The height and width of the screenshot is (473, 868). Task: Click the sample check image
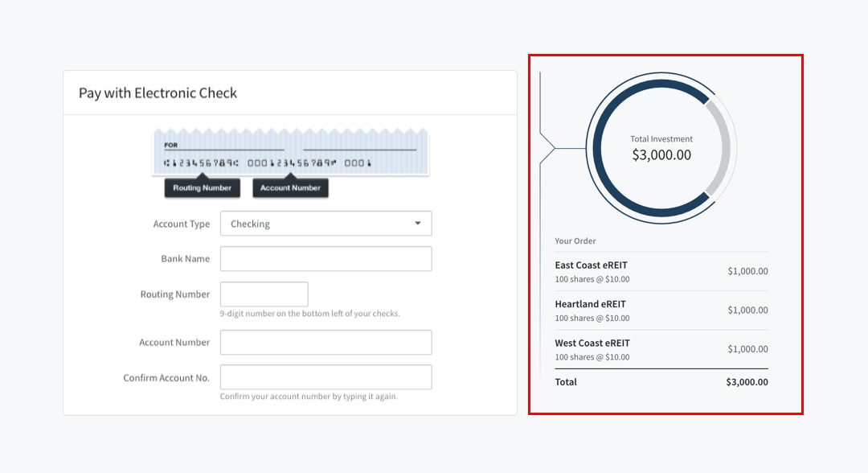(x=290, y=153)
